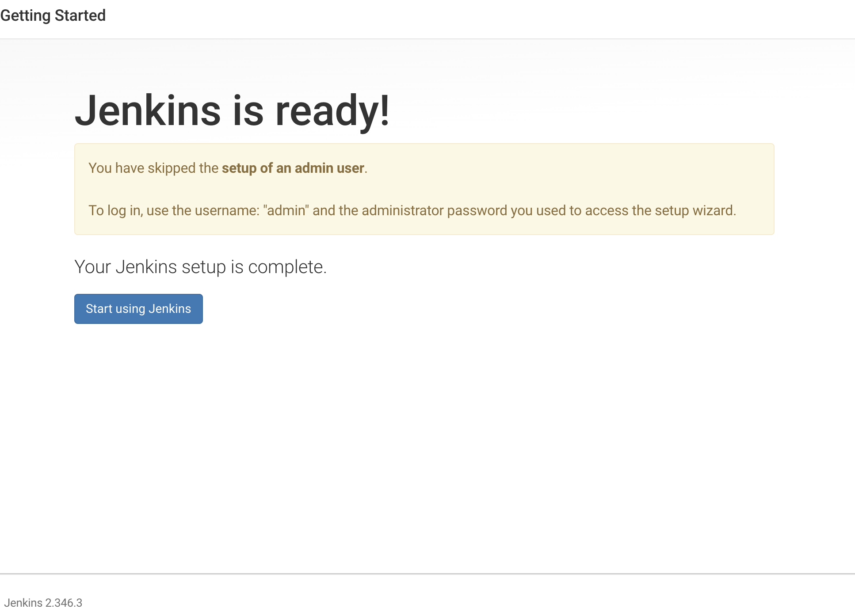Click the 'Jenkins is ready!' heading
Screen dimensions: 855x616
click(232, 110)
